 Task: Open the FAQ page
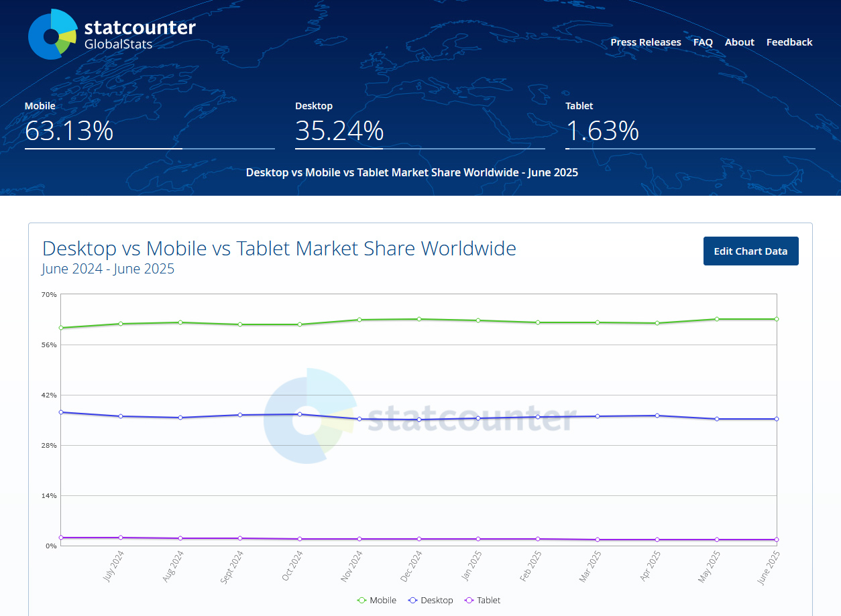click(x=703, y=42)
